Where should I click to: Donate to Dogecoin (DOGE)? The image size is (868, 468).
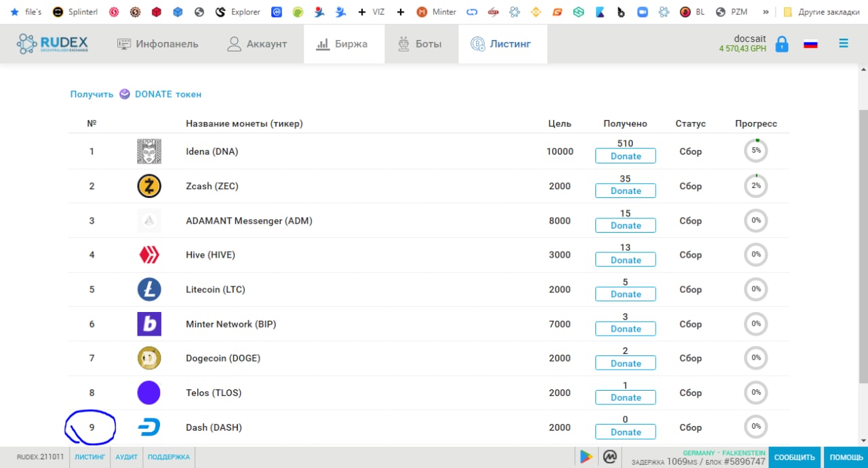[625, 364]
